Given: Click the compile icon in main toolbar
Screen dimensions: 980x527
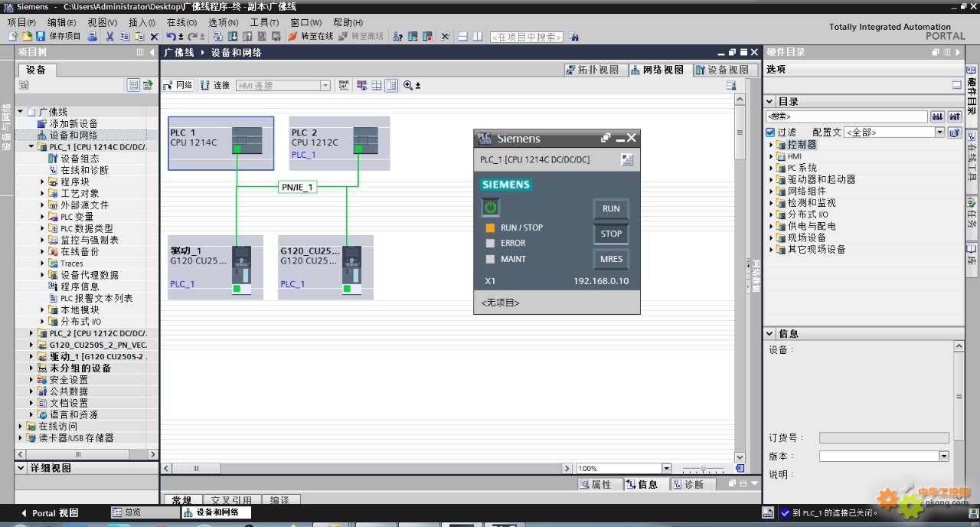Looking at the screenshot, I should 218,36.
